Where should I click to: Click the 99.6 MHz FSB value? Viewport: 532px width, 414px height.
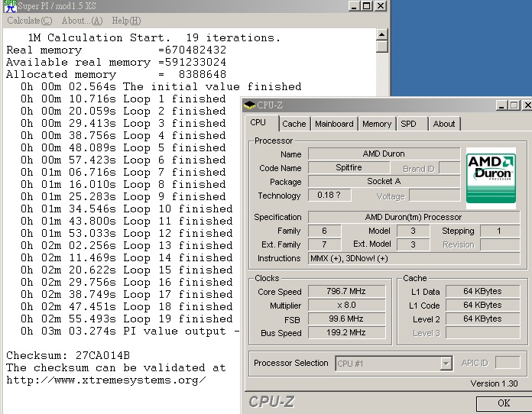(x=346, y=319)
